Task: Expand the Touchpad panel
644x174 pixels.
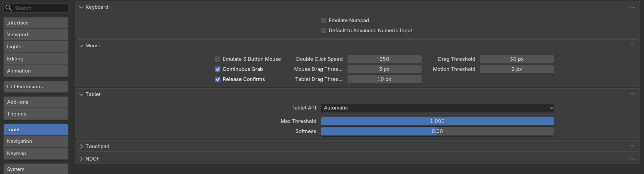Action: click(81, 146)
